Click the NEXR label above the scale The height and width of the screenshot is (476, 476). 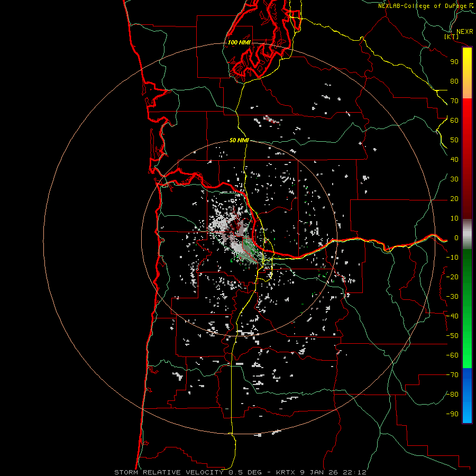pyautogui.click(x=465, y=32)
